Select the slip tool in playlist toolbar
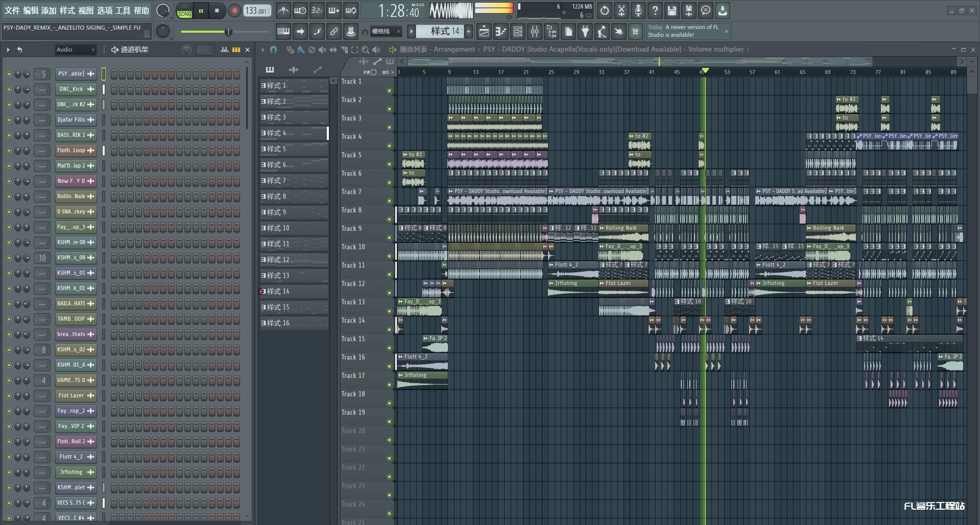 coord(333,50)
